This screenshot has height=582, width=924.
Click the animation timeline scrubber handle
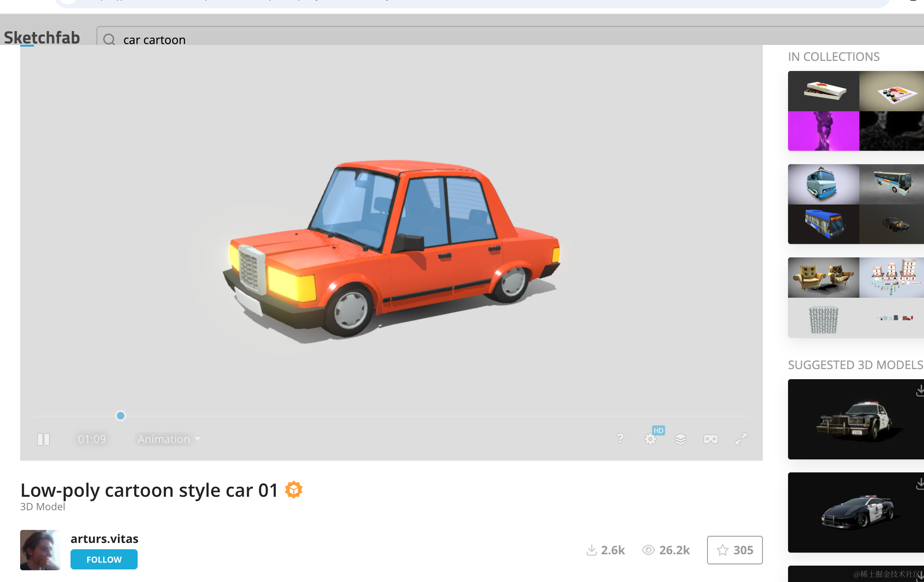(120, 416)
